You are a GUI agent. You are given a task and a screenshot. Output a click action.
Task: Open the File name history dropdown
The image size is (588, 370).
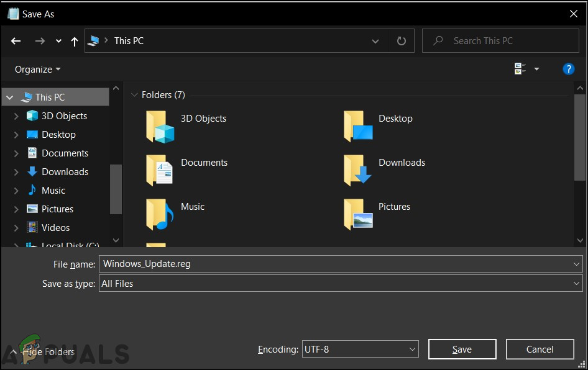[576, 264]
